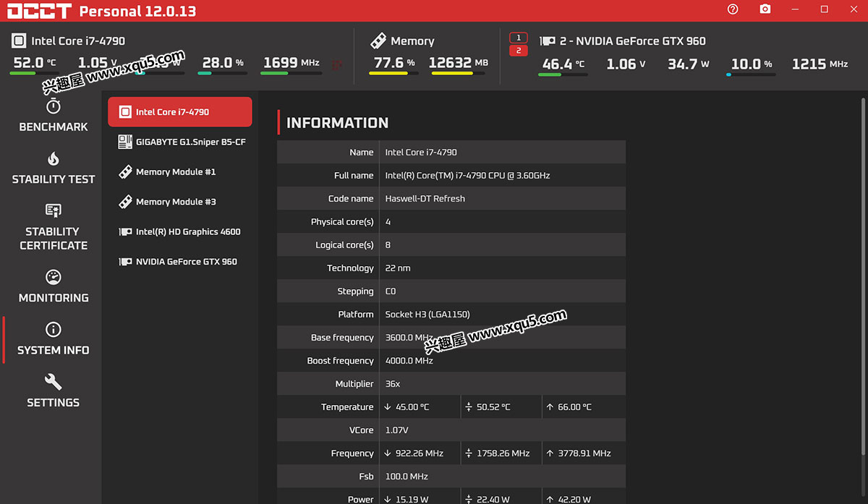Switch to the Monitoring section
The image size is (868, 504).
pos(54,286)
